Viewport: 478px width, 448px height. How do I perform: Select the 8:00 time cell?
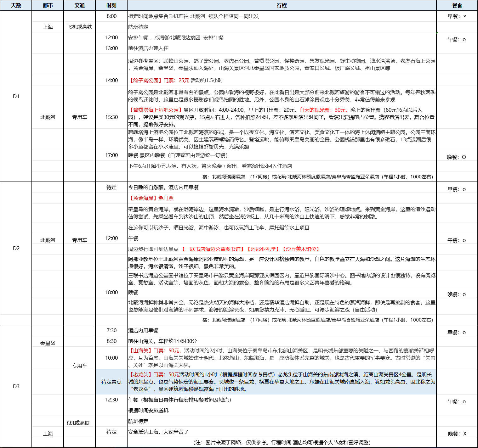pyautogui.click(x=111, y=16)
